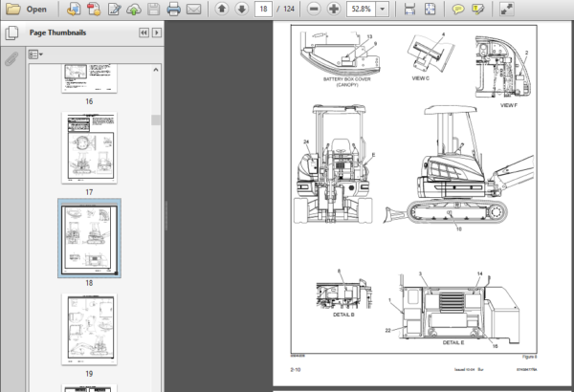Open a file with the folder icon
This screenshot has width=574, height=392.
click(12, 9)
